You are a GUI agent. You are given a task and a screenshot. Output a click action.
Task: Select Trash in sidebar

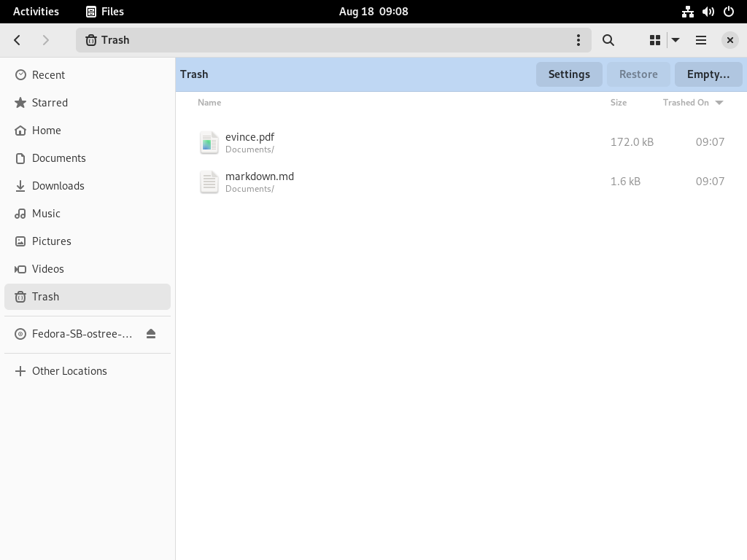pos(88,297)
